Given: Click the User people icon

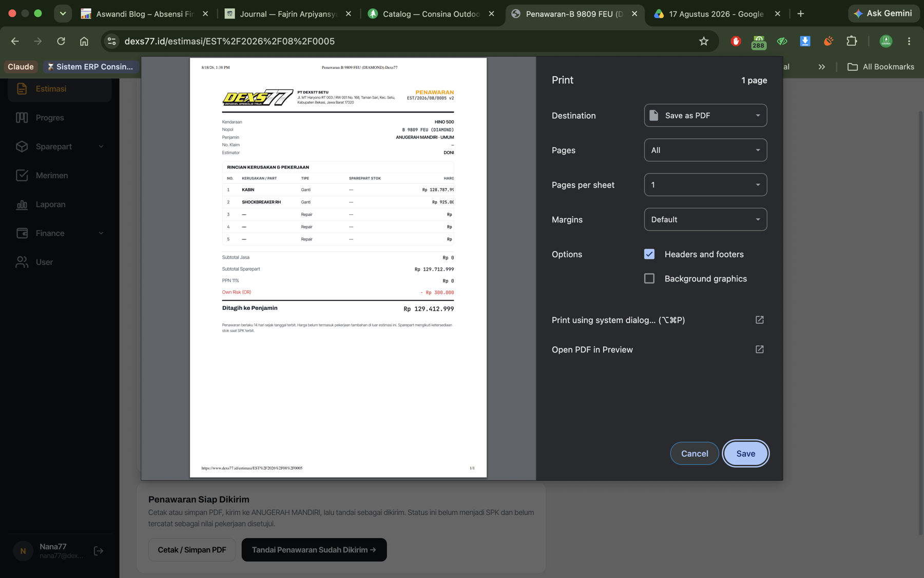Looking at the screenshot, I should 22,262.
